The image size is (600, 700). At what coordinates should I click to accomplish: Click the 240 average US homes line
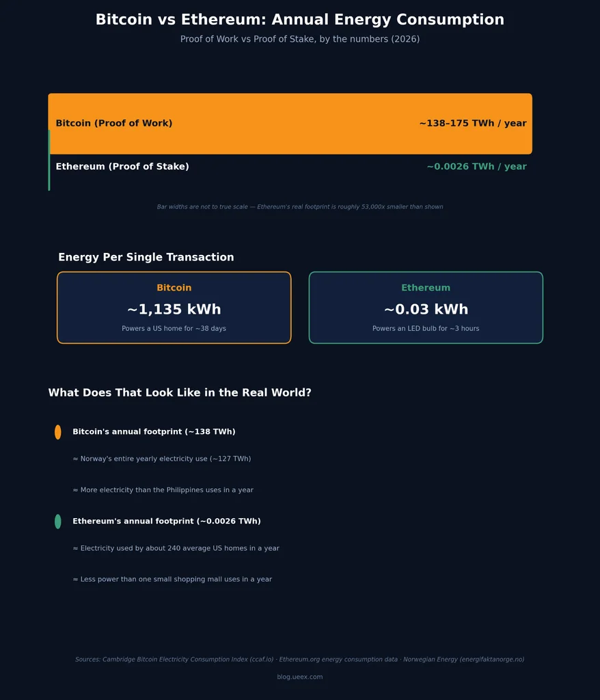click(176, 548)
